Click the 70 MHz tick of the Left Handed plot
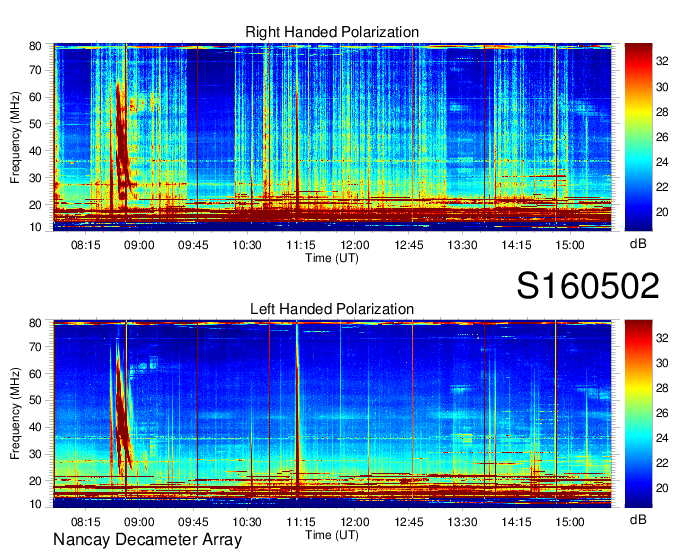Image resolution: width=680 pixels, height=552 pixels. [35, 346]
